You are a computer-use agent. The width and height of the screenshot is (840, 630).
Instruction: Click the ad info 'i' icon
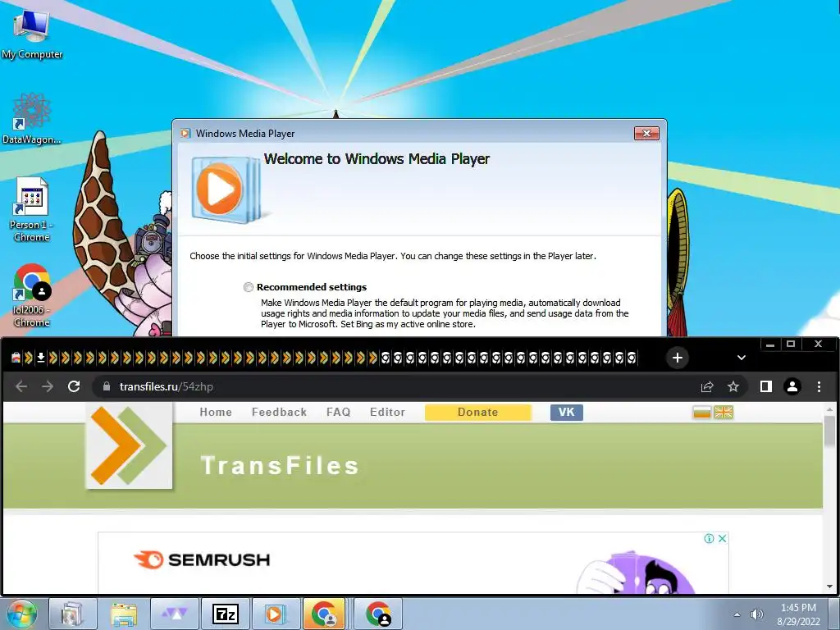click(709, 538)
